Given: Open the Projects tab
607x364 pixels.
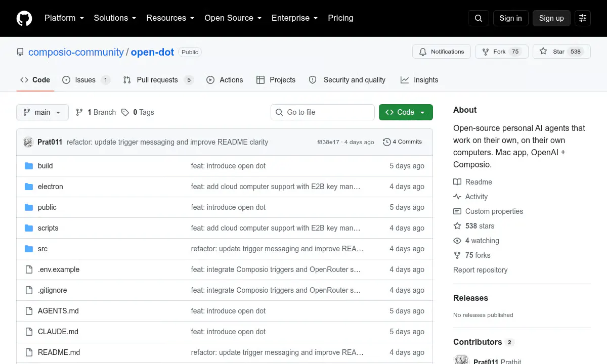Looking at the screenshot, I should coord(276,80).
